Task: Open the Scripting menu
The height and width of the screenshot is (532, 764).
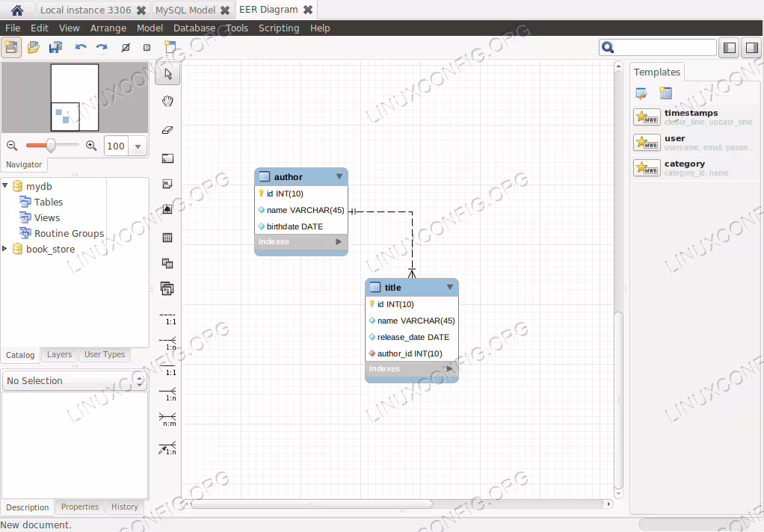Action: point(279,28)
